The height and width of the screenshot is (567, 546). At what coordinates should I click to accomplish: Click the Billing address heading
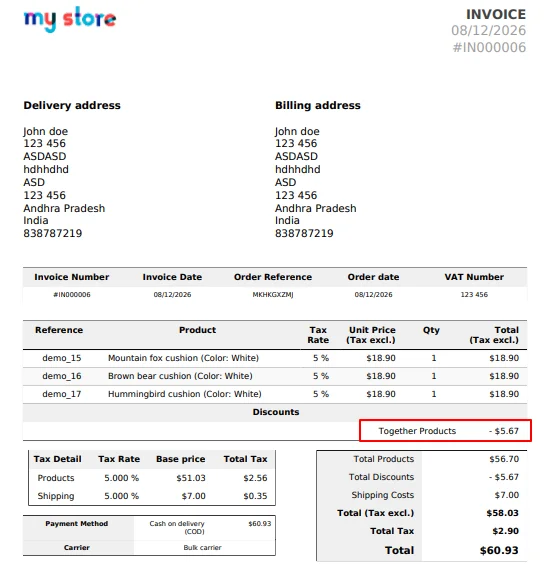[318, 105]
